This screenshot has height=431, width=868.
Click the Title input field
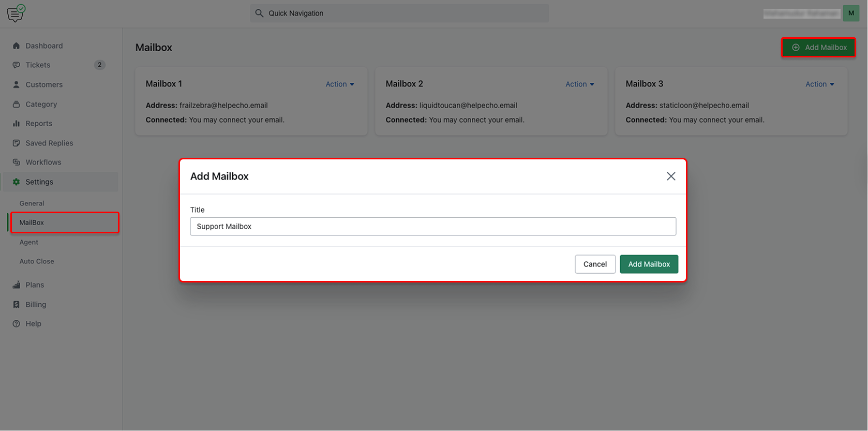(432, 227)
